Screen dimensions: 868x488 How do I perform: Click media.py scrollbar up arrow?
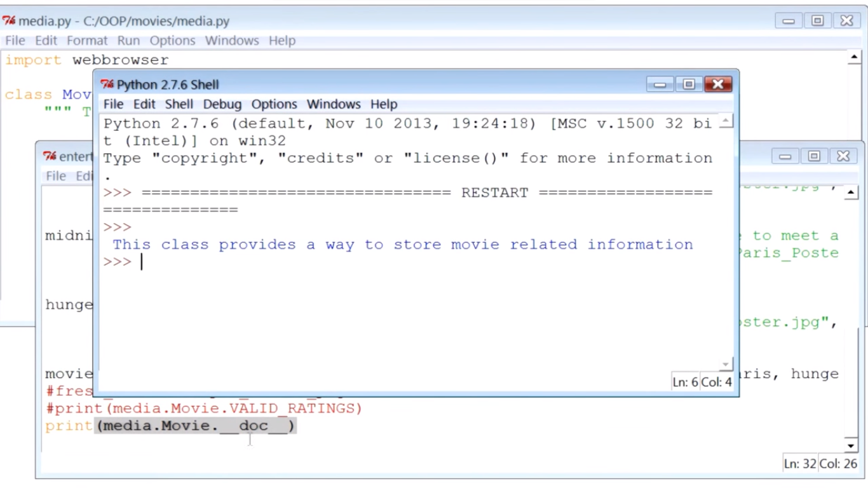pos(853,58)
